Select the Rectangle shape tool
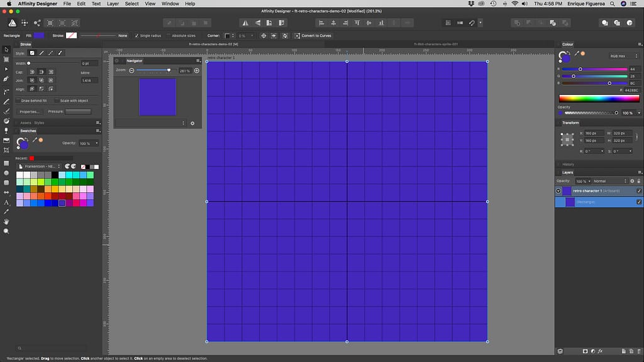Viewport: 644px width, 362px height. (6, 163)
